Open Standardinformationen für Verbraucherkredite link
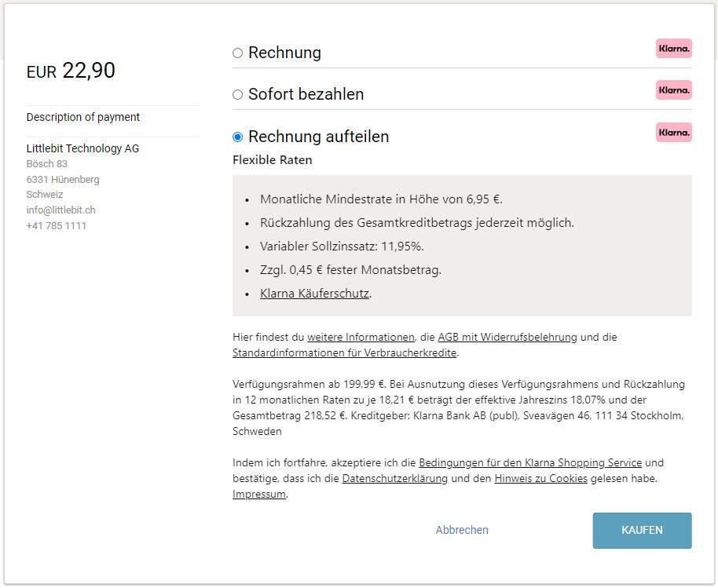The height and width of the screenshot is (588, 718). tap(345, 352)
